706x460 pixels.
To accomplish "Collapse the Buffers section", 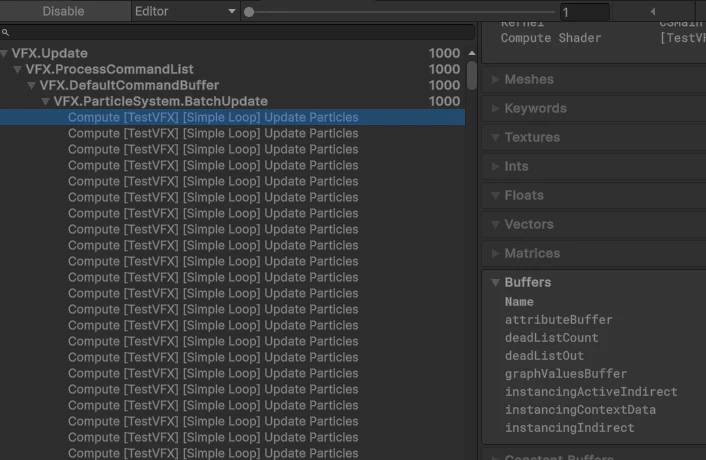I will (495, 282).
